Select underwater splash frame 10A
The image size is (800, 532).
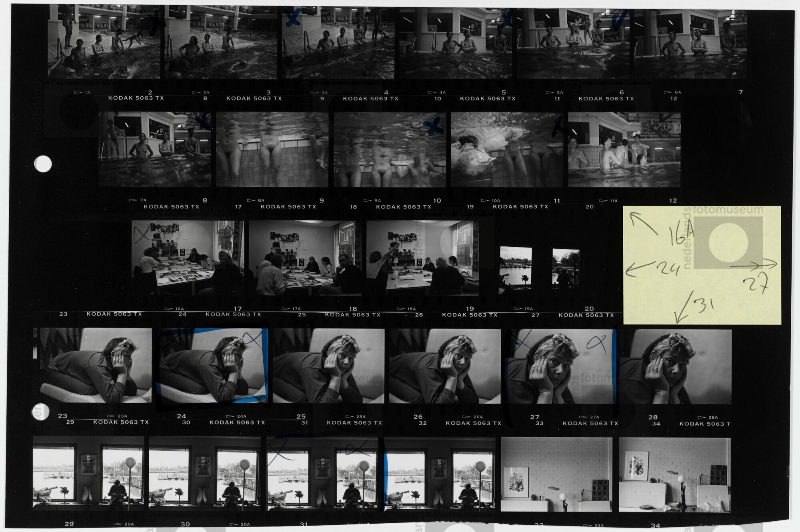coord(506,150)
